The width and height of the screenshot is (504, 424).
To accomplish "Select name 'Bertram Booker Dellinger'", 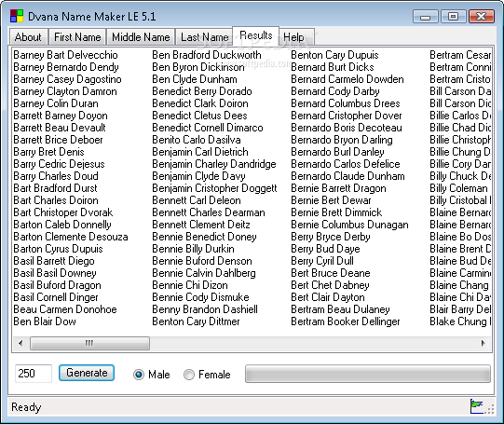I will coord(346,321).
